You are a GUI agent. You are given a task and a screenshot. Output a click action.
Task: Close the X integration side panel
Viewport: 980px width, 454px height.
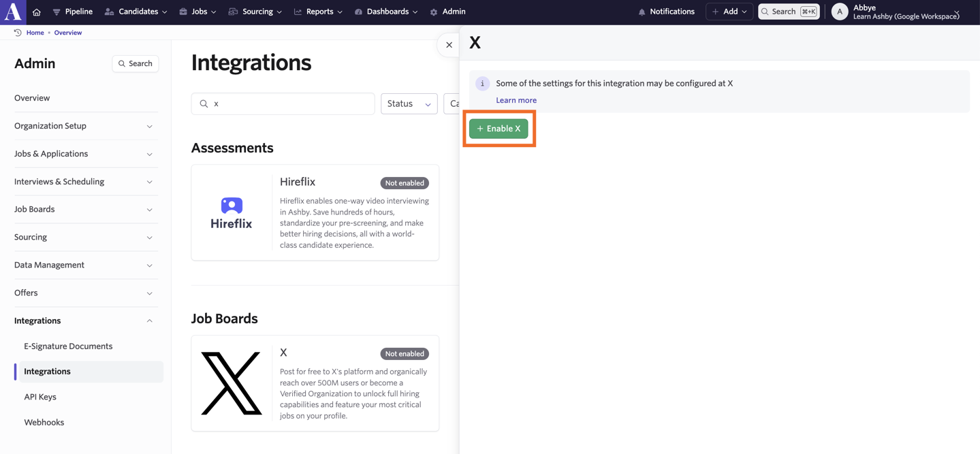pyautogui.click(x=449, y=45)
